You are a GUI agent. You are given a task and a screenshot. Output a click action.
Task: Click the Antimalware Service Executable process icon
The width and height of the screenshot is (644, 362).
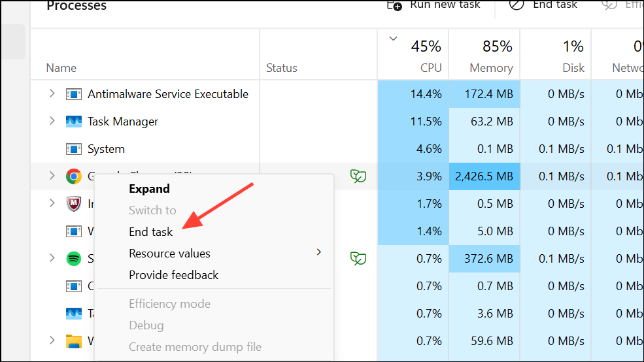tap(74, 94)
